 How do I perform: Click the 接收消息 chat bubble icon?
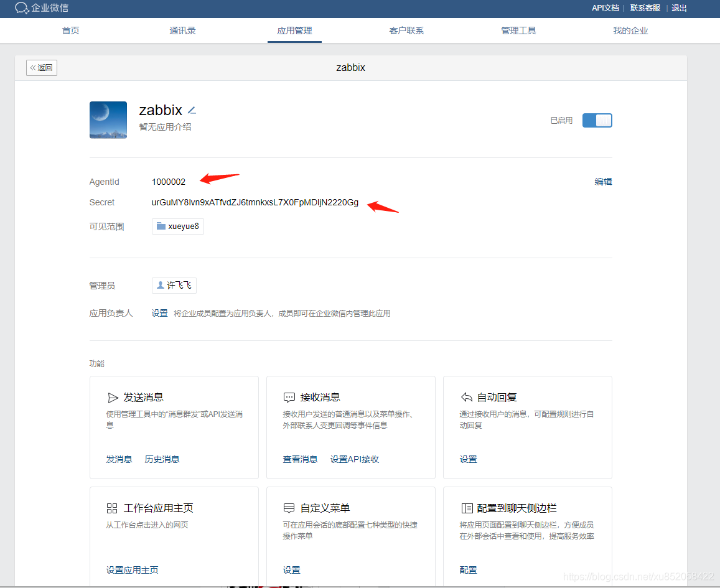pyautogui.click(x=289, y=398)
